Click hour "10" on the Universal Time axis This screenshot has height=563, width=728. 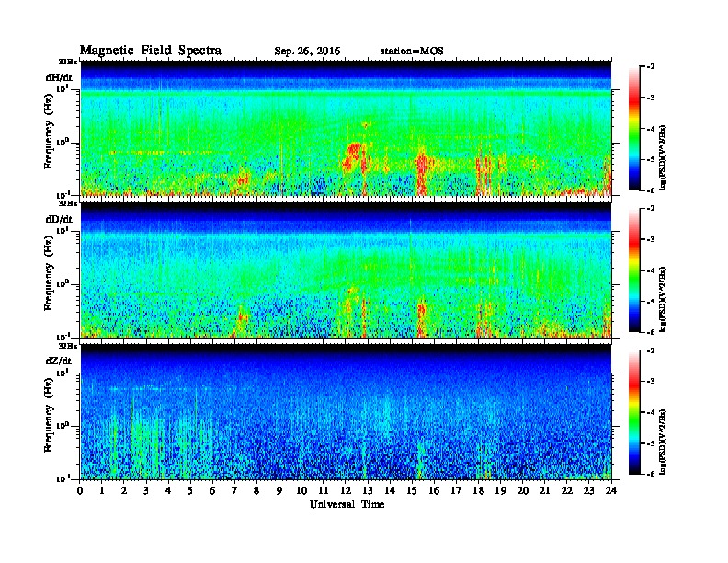(x=301, y=491)
